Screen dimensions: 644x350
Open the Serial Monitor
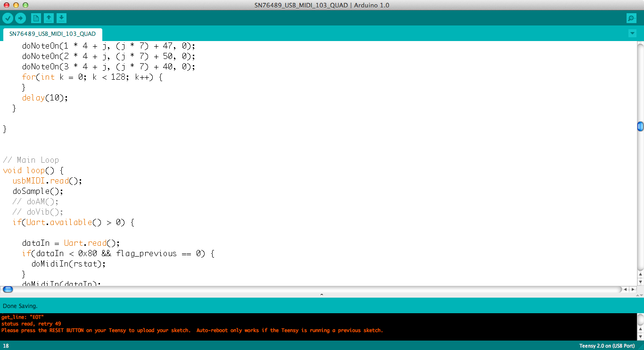631,18
